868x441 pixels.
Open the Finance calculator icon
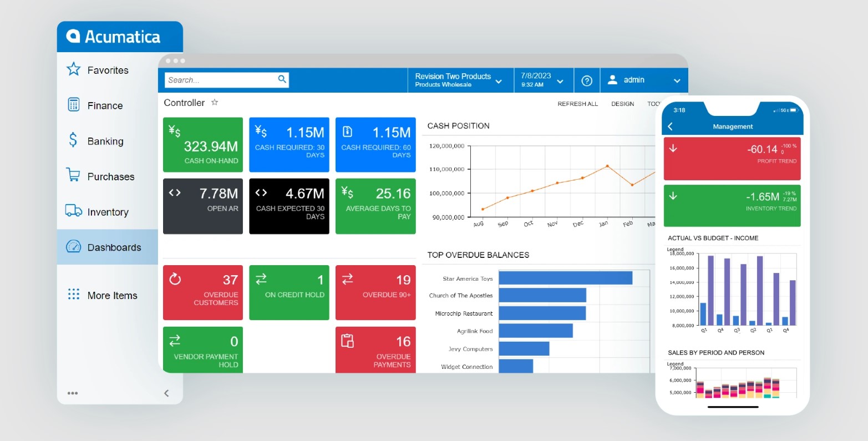coord(73,105)
